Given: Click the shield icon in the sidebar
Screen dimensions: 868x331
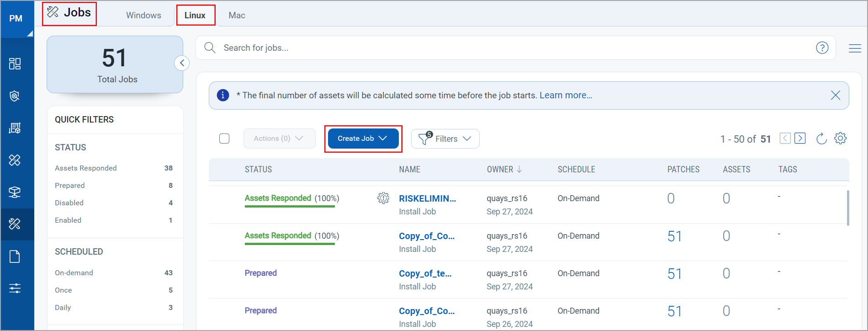Looking at the screenshot, I should pyautogui.click(x=15, y=96).
